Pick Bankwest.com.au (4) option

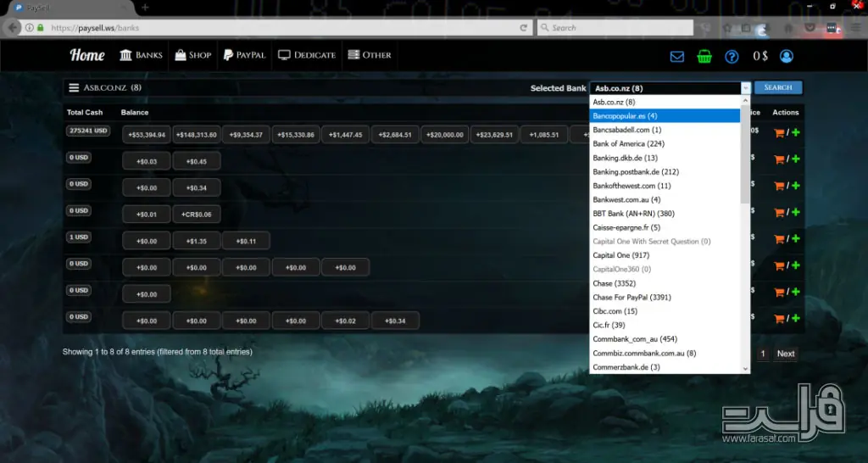[x=665, y=199]
